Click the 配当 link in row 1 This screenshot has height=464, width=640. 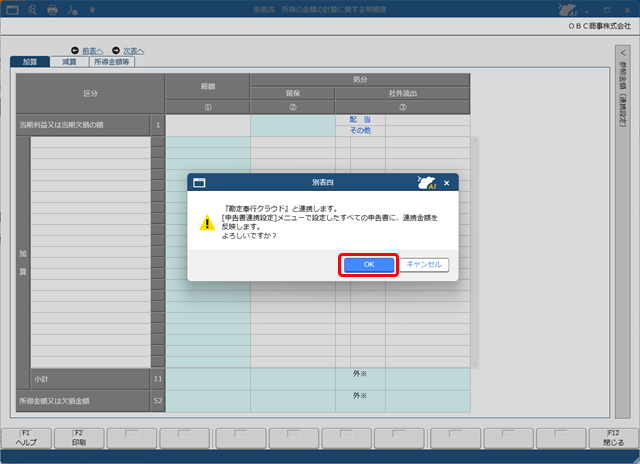(x=360, y=120)
